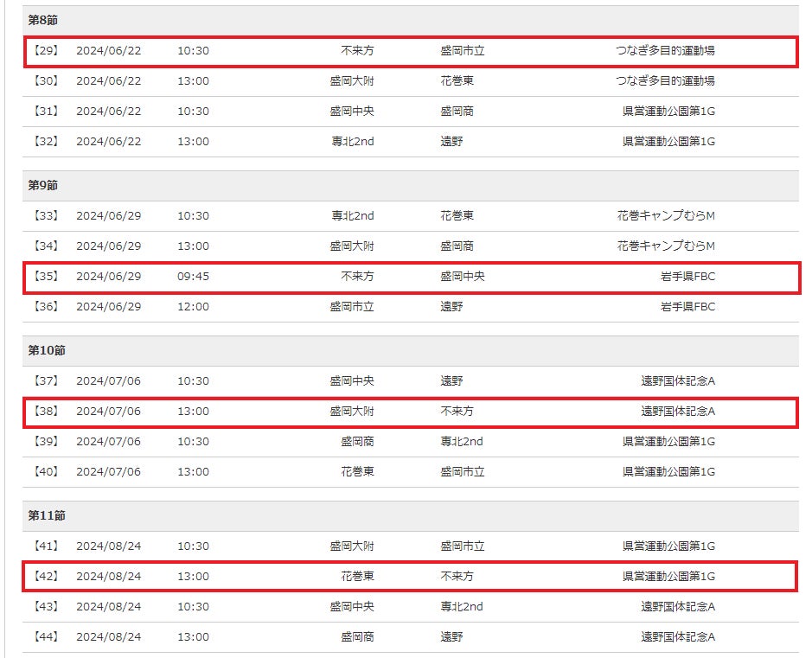This screenshot has width=812, height=658.
Task: Click 花巻キャンプむらM venue in match 33 row
Action: (x=666, y=216)
